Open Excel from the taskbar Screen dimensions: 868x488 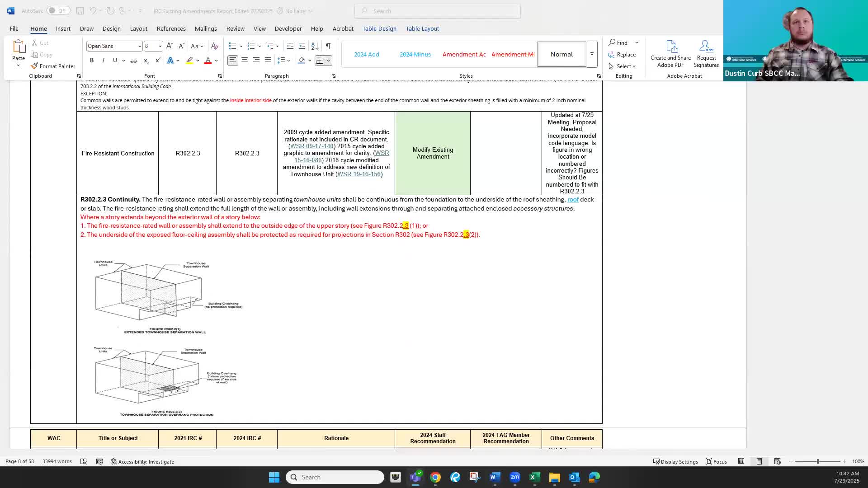click(x=534, y=477)
